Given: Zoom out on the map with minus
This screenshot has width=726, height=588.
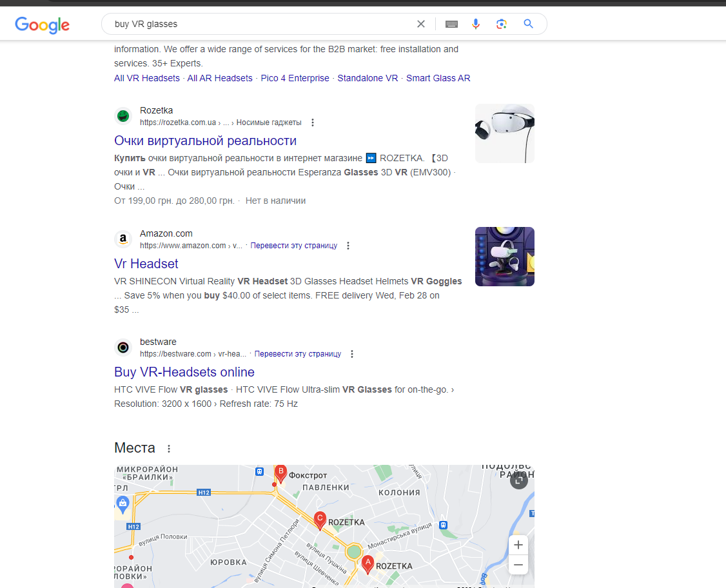Looking at the screenshot, I should tap(518, 565).
